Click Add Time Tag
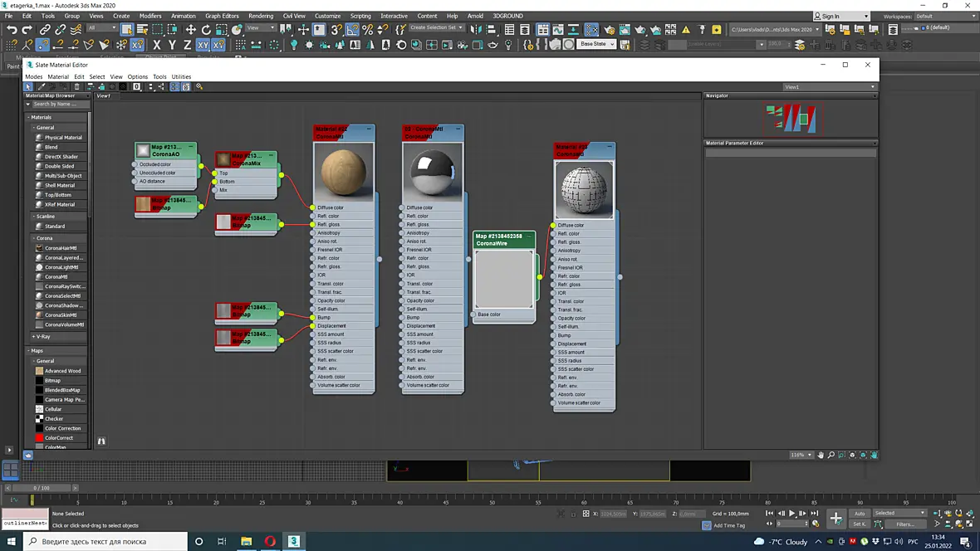The width and height of the screenshot is (980, 551). 728,526
